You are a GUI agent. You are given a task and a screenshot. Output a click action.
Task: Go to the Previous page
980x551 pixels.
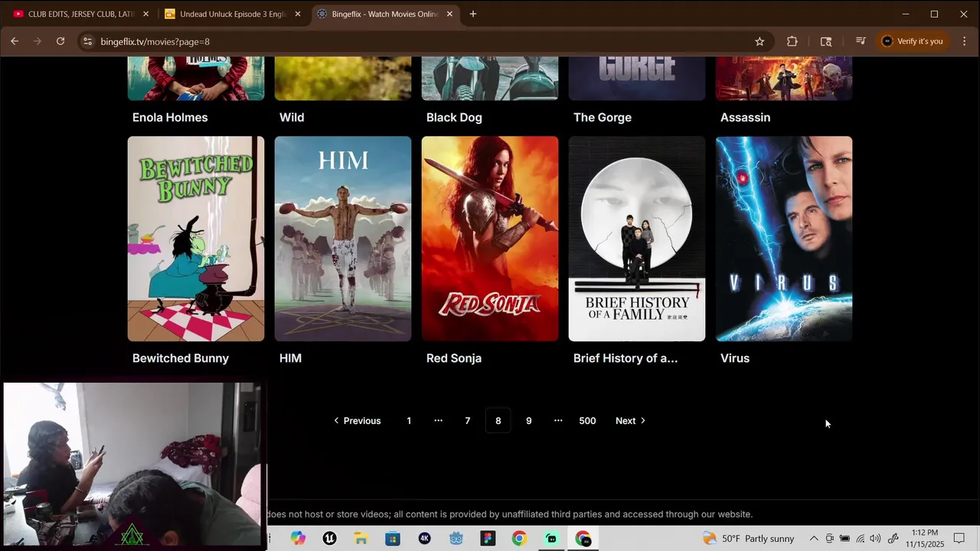[357, 421]
